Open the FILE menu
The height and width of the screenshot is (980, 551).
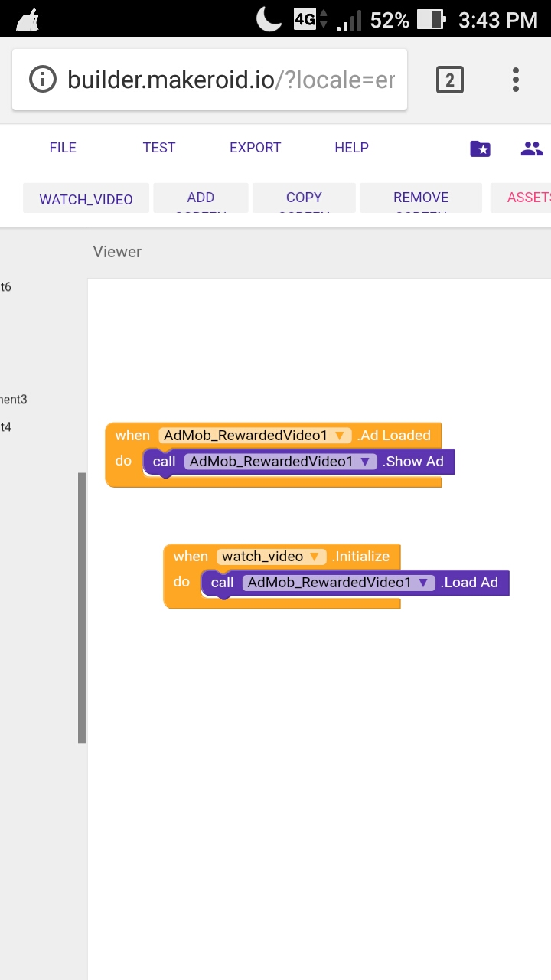tap(63, 148)
